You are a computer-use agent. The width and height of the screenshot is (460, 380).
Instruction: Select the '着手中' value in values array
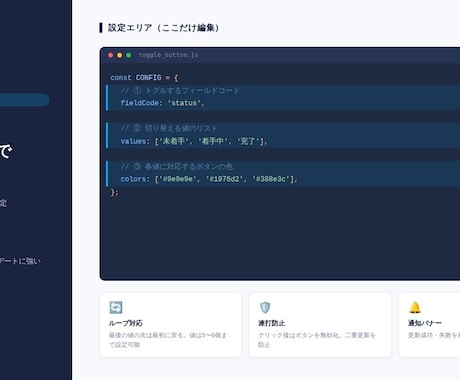pyautogui.click(x=213, y=141)
